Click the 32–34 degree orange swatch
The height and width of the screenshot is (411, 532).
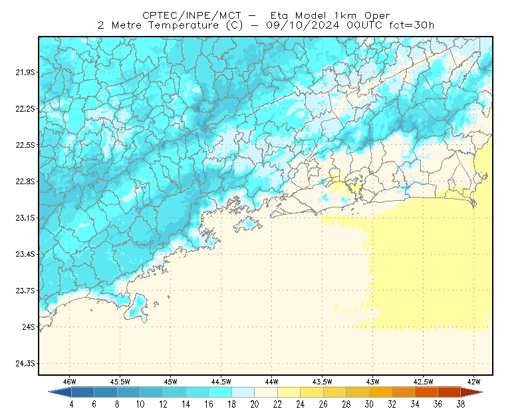click(404, 392)
